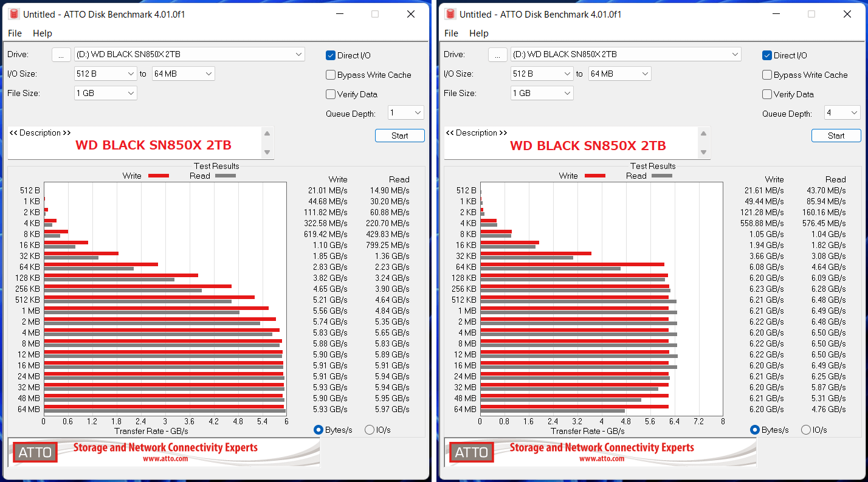Open Queue Depth 4 dropdown in right window
Screen dimensions: 868x482
click(842, 112)
